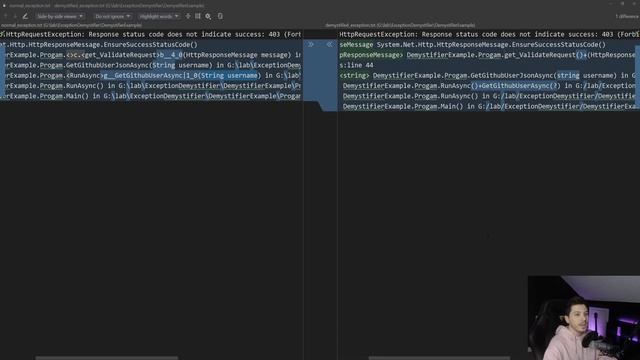The width and height of the screenshot is (640, 360).
Task: Toggle collapse unchanged fragments icon
Action: (x=188, y=16)
